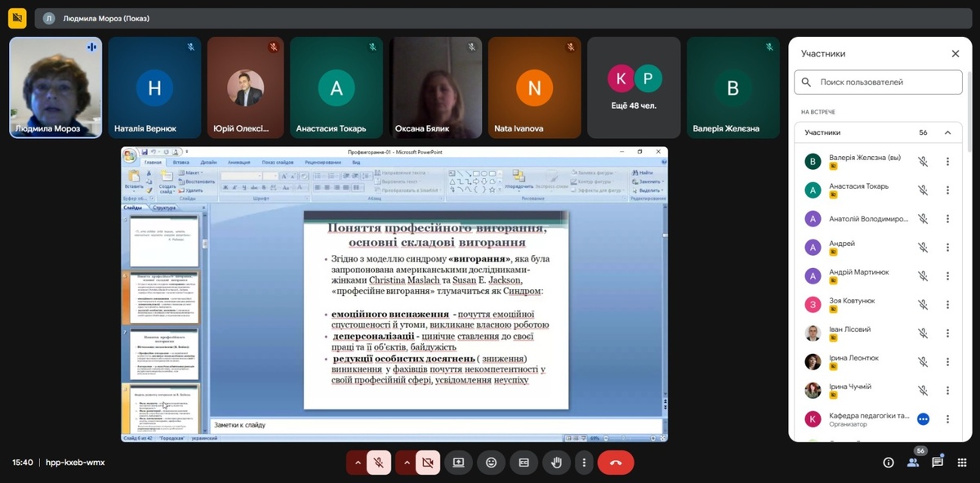This screenshot has width=980, height=483.
Task: Raise hand in the meeting
Action: (x=556, y=463)
